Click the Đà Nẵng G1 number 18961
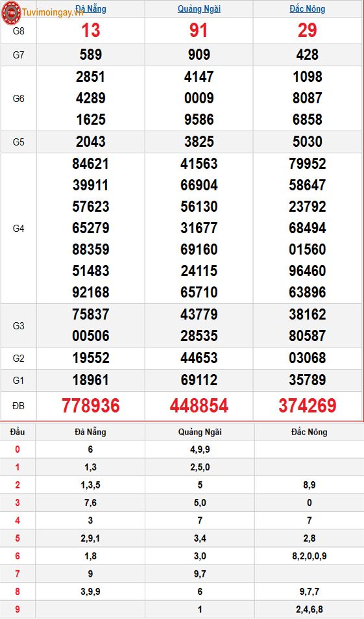Viewport: 364px width, 619px height. (x=91, y=380)
